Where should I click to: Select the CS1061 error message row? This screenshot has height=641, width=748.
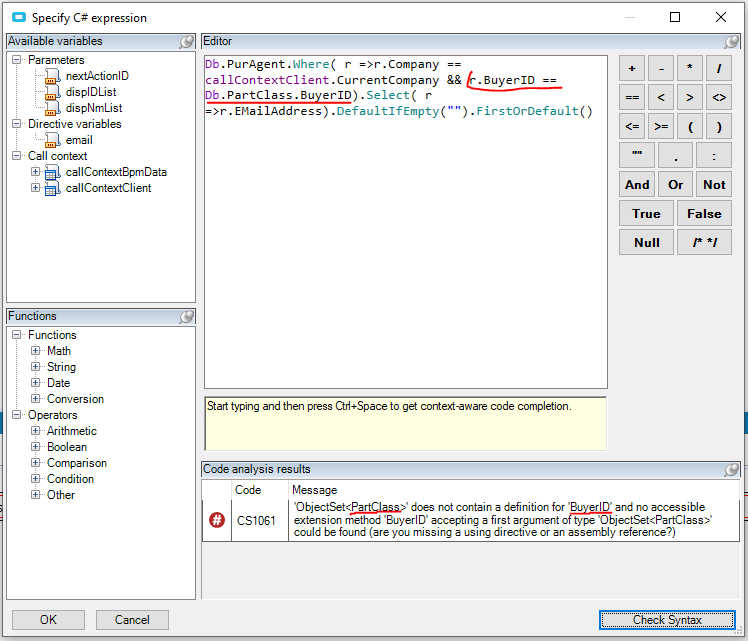(x=471, y=520)
